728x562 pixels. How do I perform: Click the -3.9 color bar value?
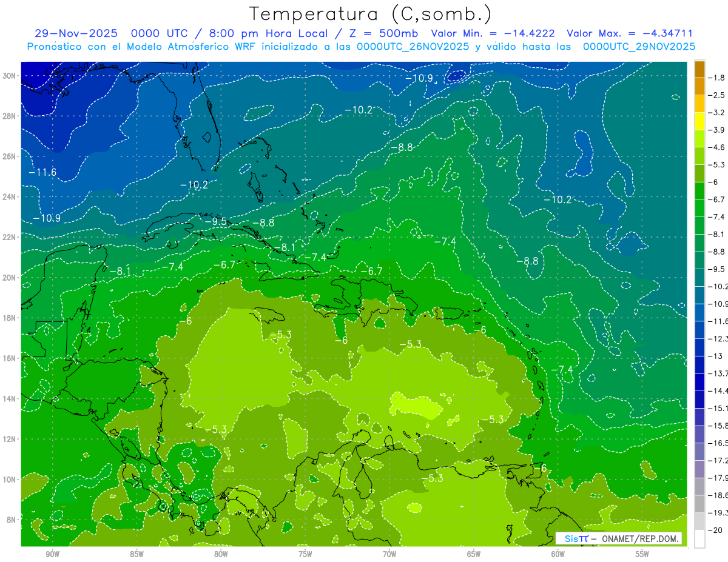point(718,130)
